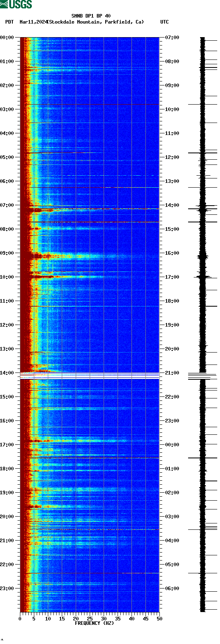Click the '18:00' UTC time label

[x=172, y=301]
